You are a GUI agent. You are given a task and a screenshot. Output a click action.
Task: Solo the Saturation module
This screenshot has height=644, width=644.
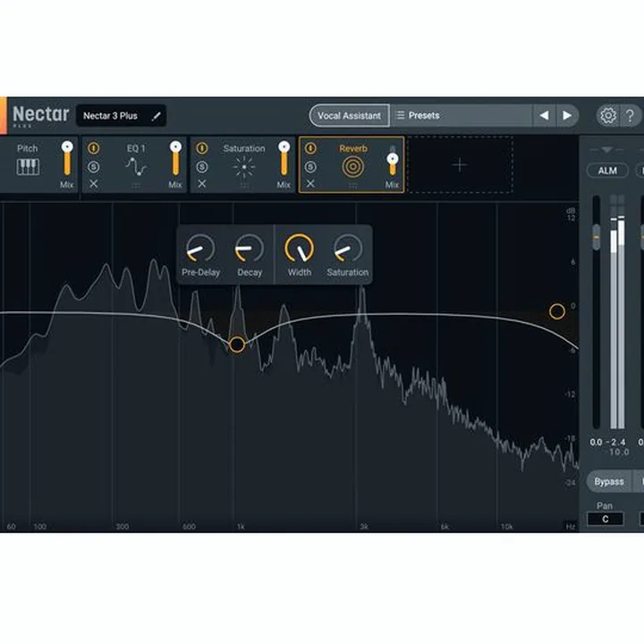click(x=201, y=166)
